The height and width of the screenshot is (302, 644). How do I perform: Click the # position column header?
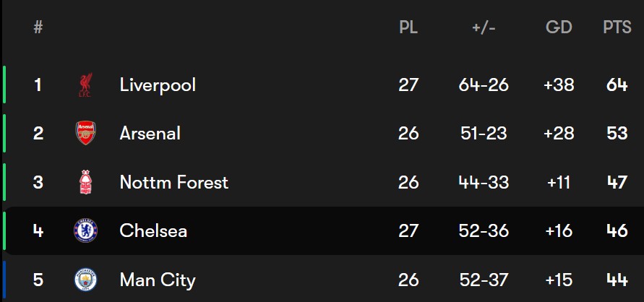click(x=38, y=27)
